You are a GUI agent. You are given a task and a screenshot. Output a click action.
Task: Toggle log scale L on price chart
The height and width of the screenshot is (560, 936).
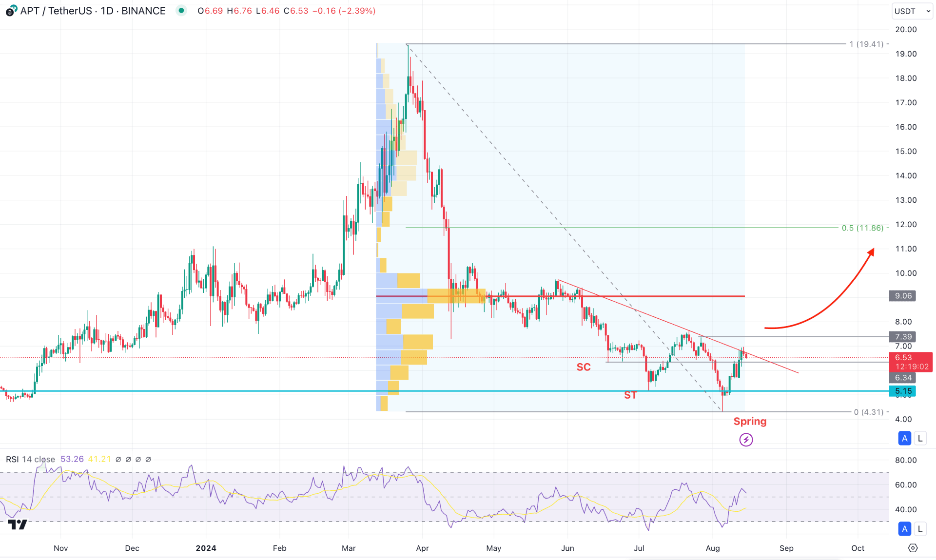pos(920,438)
